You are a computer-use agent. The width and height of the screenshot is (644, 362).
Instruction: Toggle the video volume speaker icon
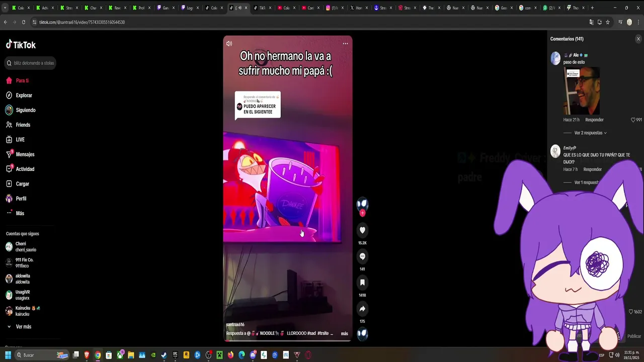229,43
